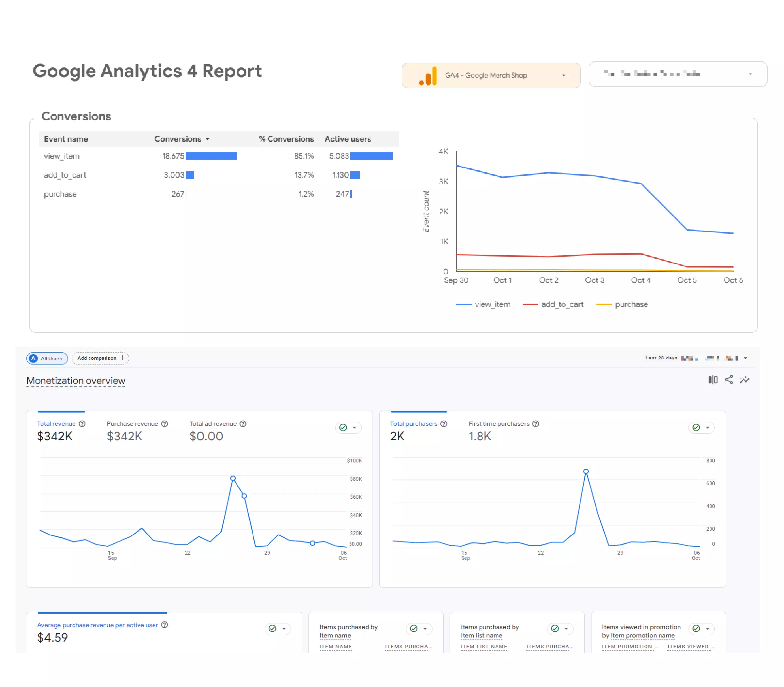
Task: Click the 18,675 conversions value
Action: click(x=173, y=156)
